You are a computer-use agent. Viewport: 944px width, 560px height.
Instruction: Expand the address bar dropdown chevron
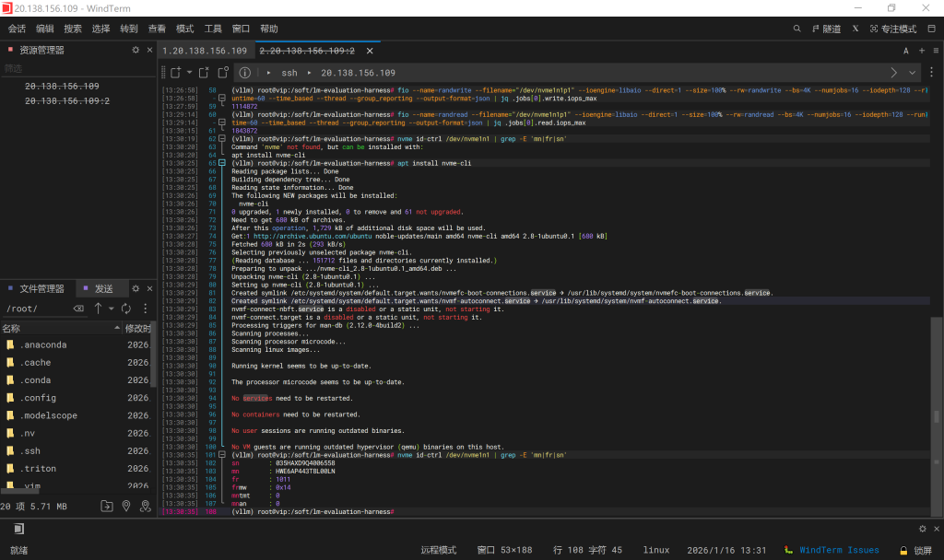pyautogui.click(x=914, y=72)
